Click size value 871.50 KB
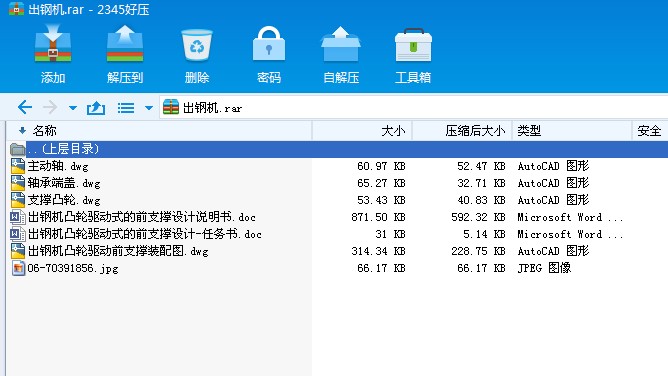The height and width of the screenshot is (376, 668). (x=378, y=217)
